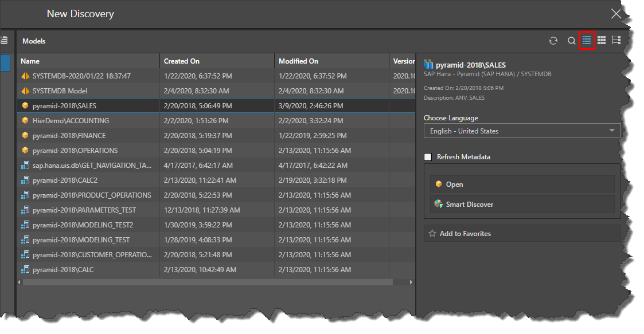Click the MODELING_TEST2 view icon
This screenshot has width=644, height=334.
point(25,225)
